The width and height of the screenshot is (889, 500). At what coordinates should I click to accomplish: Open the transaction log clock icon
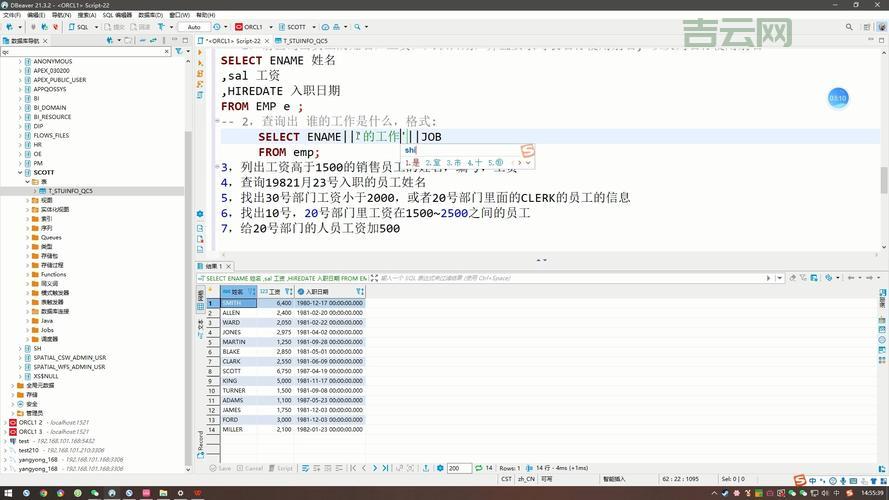[x=217, y=27]
